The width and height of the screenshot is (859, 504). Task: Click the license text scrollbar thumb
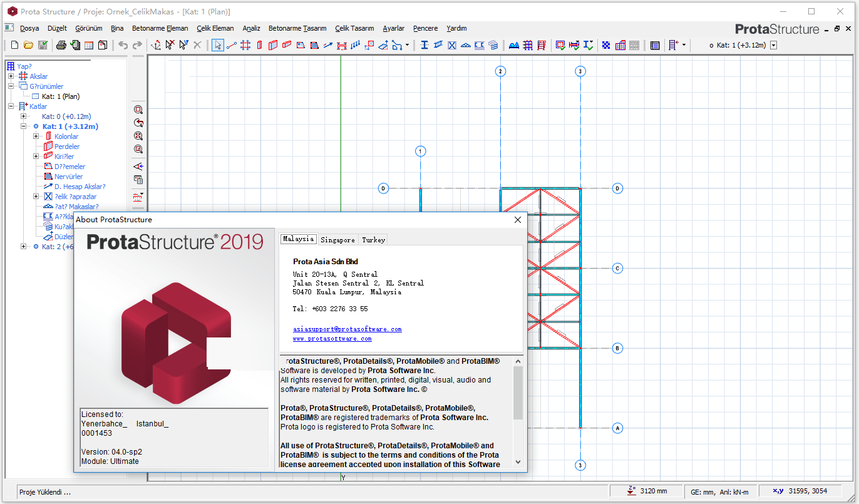pos(518,393)
